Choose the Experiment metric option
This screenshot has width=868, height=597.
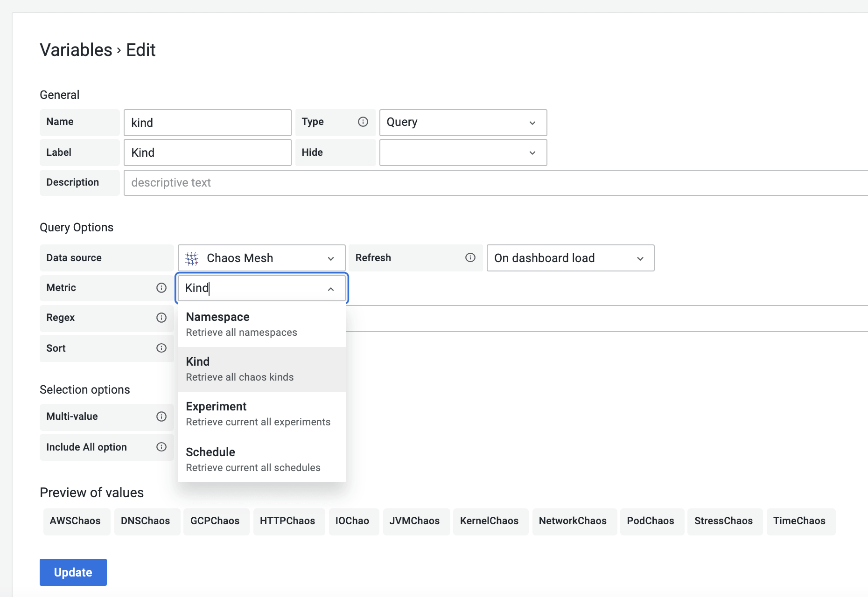[x=261, y=414]
